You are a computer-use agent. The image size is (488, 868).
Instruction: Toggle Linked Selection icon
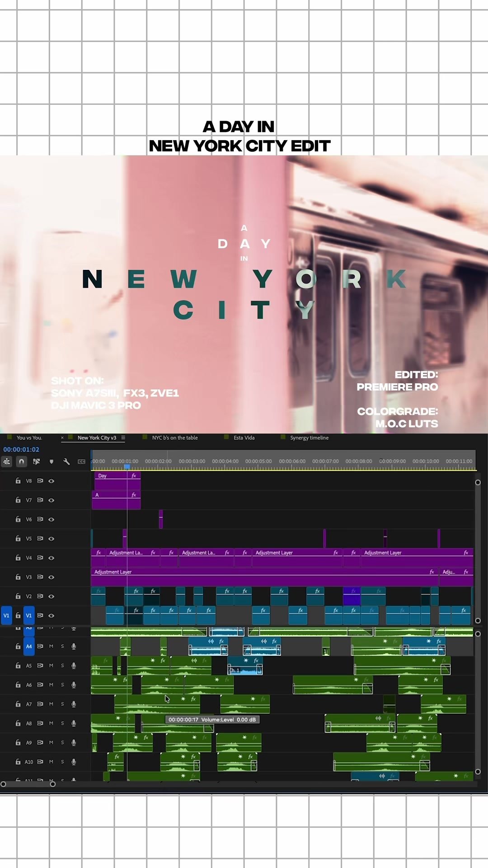click(x=37, y=462)
